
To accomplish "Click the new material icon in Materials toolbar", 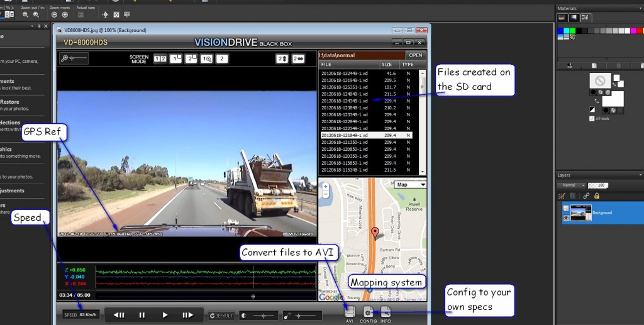I will tap(594, 65).
